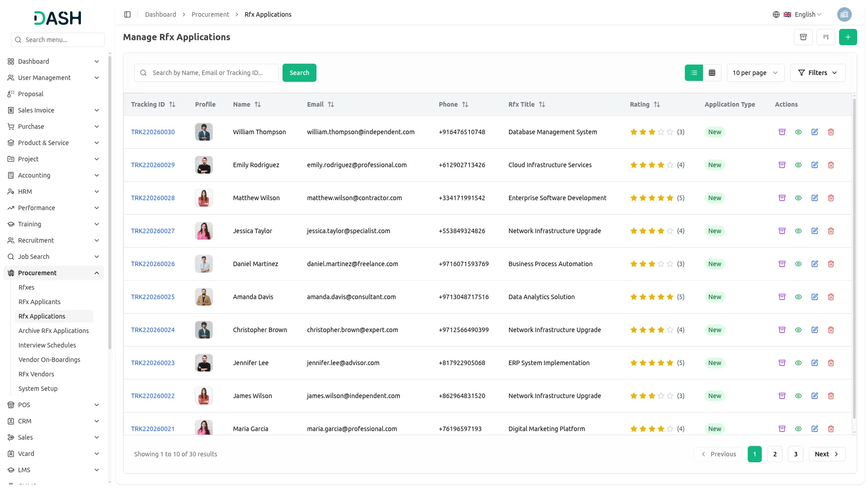Jump to page 2
868x488 pixels.
click(x=775, y=454)
